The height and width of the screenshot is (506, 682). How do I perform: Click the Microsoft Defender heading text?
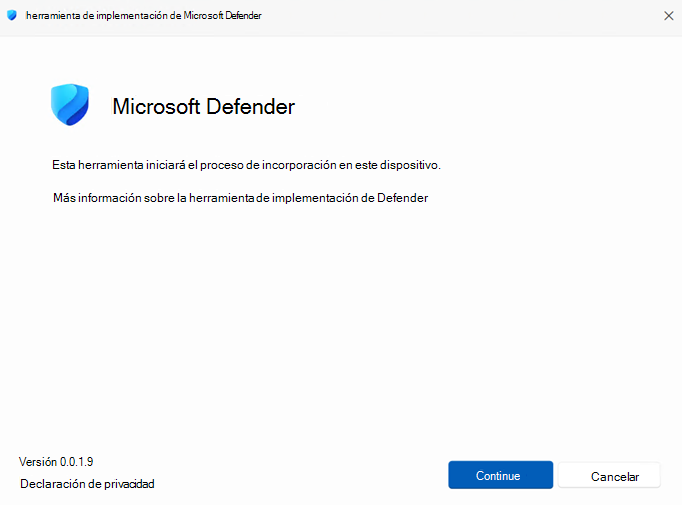click(x=204, y=106)
